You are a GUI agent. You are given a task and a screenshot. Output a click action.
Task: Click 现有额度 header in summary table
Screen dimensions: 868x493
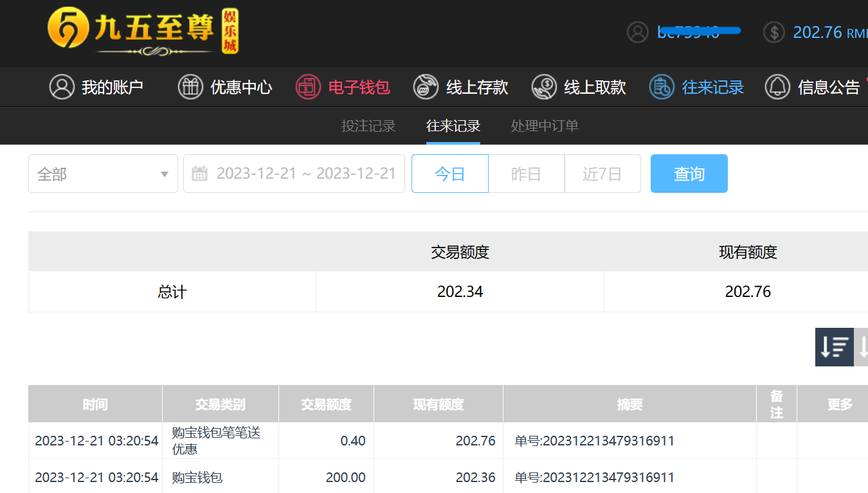[748, 252]
